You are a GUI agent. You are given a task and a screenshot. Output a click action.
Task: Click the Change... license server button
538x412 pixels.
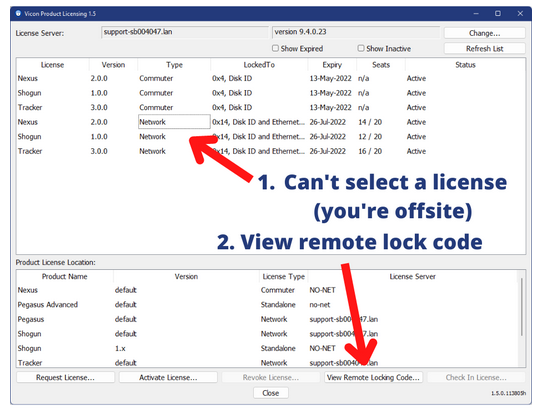click(484, 33)
